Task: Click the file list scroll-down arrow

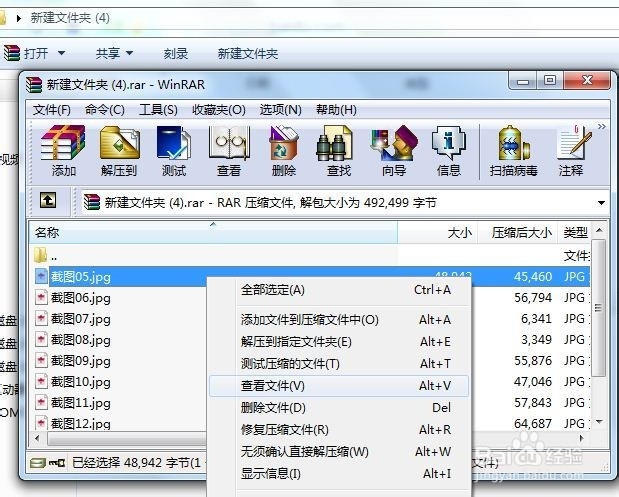Action: tap(599, 422)
